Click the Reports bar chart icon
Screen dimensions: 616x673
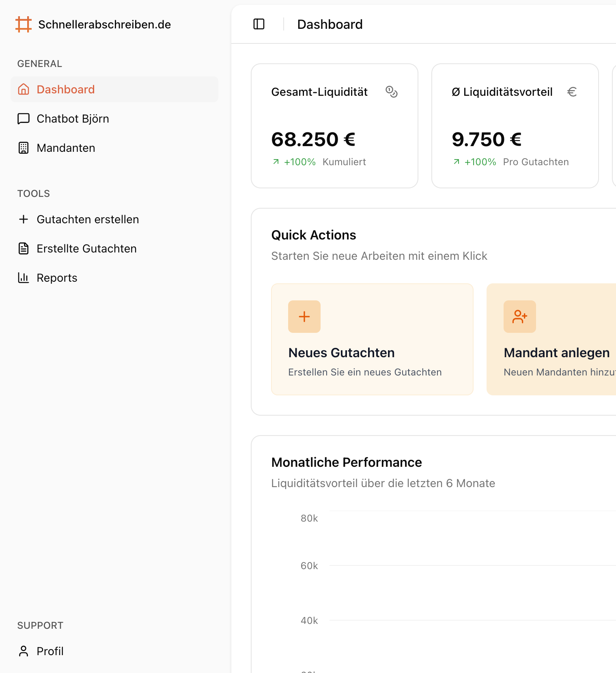[24, 278]
